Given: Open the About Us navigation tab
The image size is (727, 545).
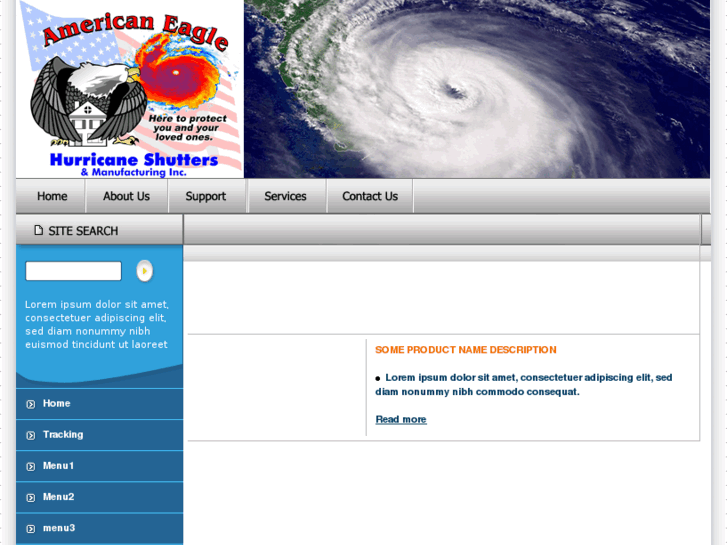Looking at the screenshot, I should (x=126, y=196).
